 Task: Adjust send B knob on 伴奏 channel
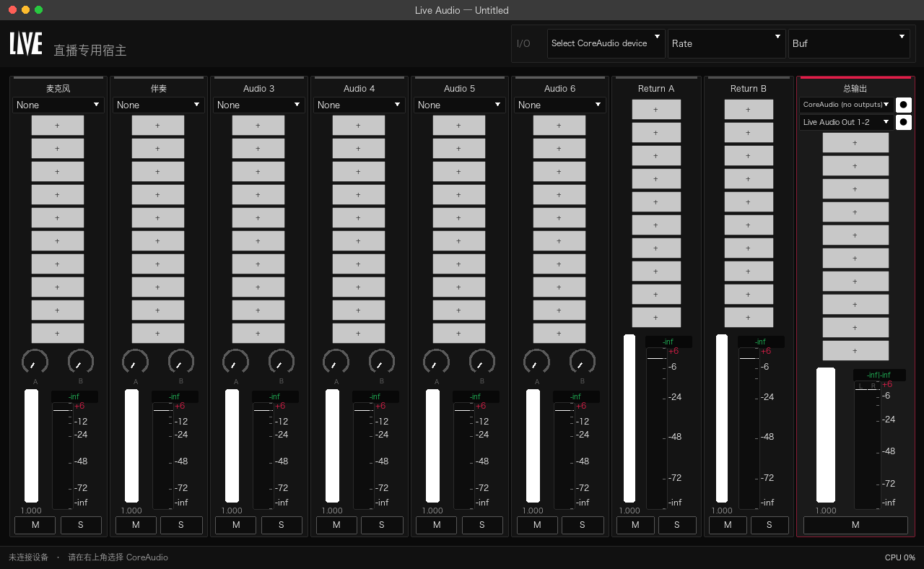tap(181, 362)
